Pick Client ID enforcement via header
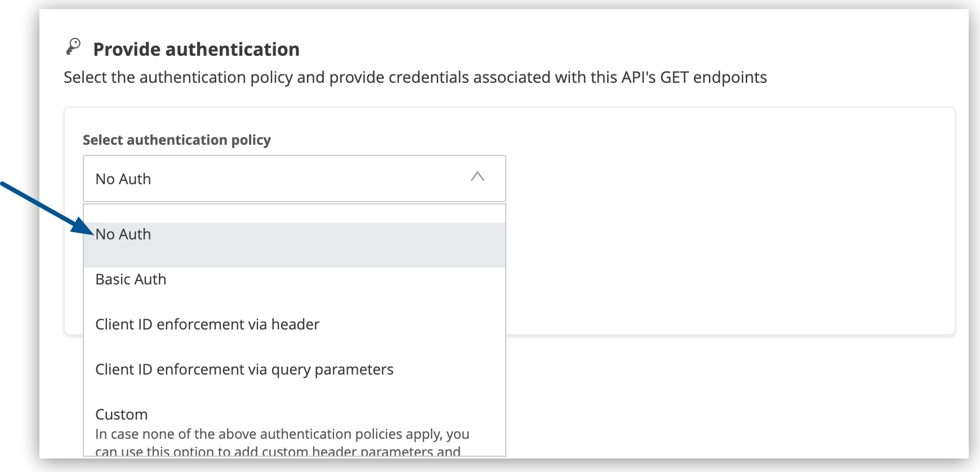 coord(295,335)
